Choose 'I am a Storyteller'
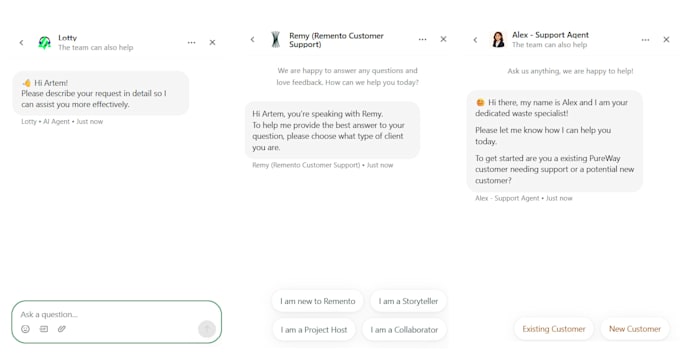This screenshot has height=363, width=680. tap(408, 301)
